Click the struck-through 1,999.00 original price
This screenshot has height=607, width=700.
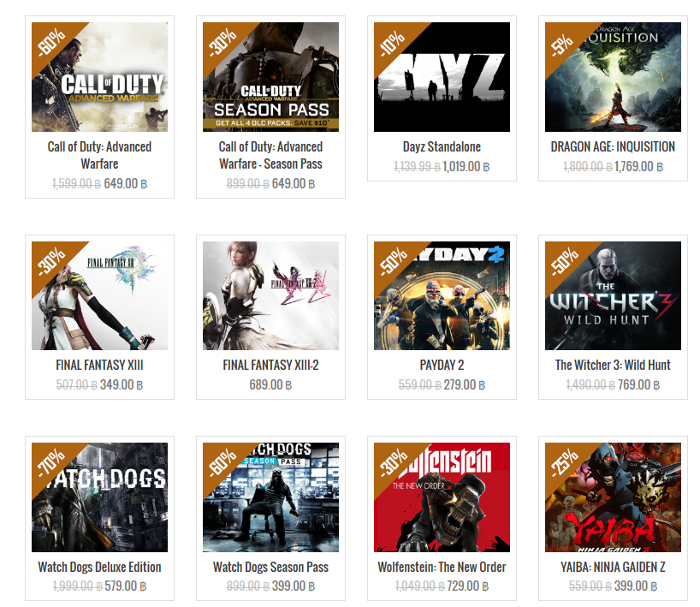(78, 586)
